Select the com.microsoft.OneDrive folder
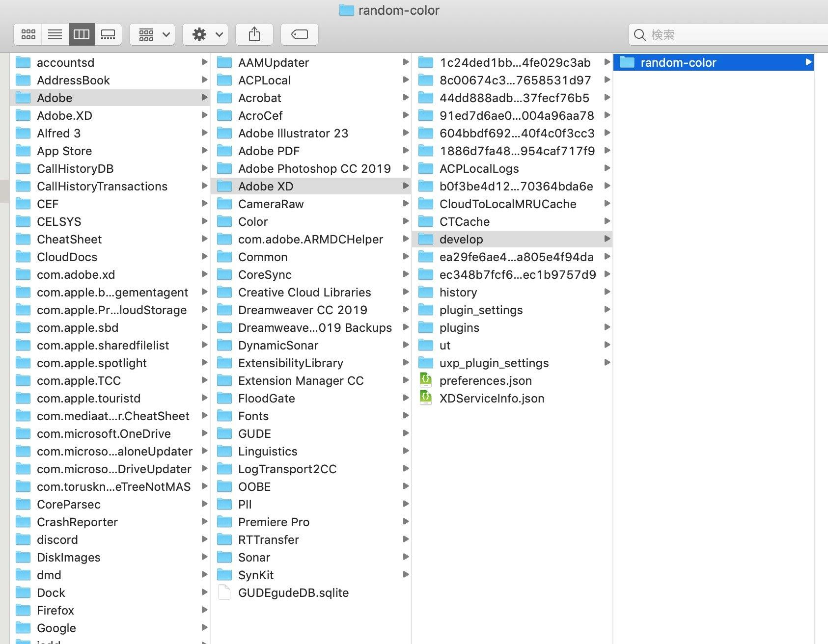This screenshot has height=644, width=828. (x=110, y=433)
